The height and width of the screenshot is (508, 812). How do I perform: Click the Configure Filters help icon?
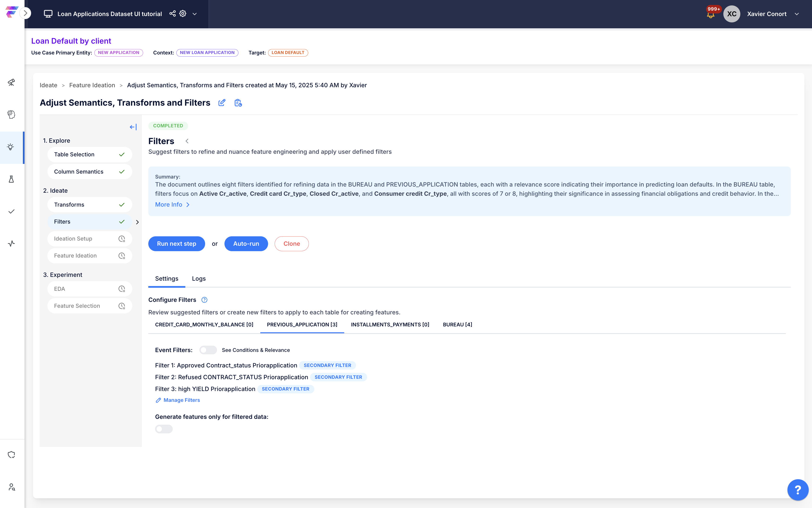coord(204,300)
